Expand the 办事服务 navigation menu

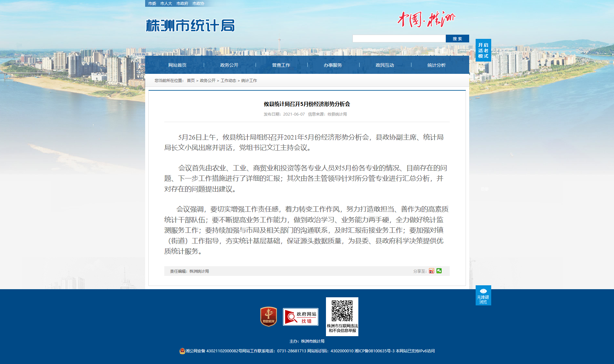click(x=333, y=65)
